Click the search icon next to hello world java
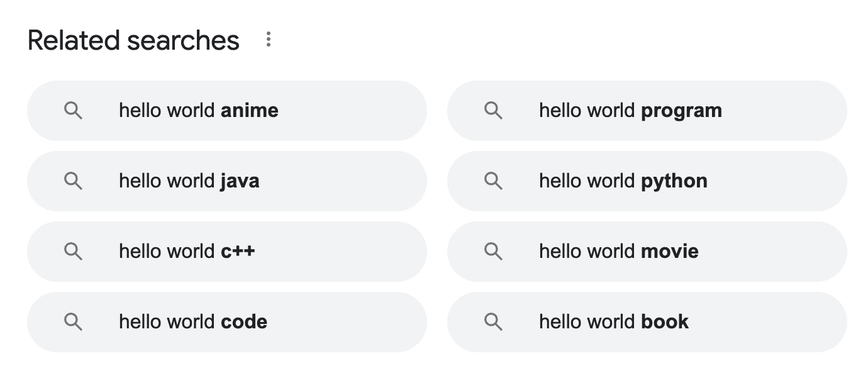The height and width of the screenshot is (390, 868). 74,182
